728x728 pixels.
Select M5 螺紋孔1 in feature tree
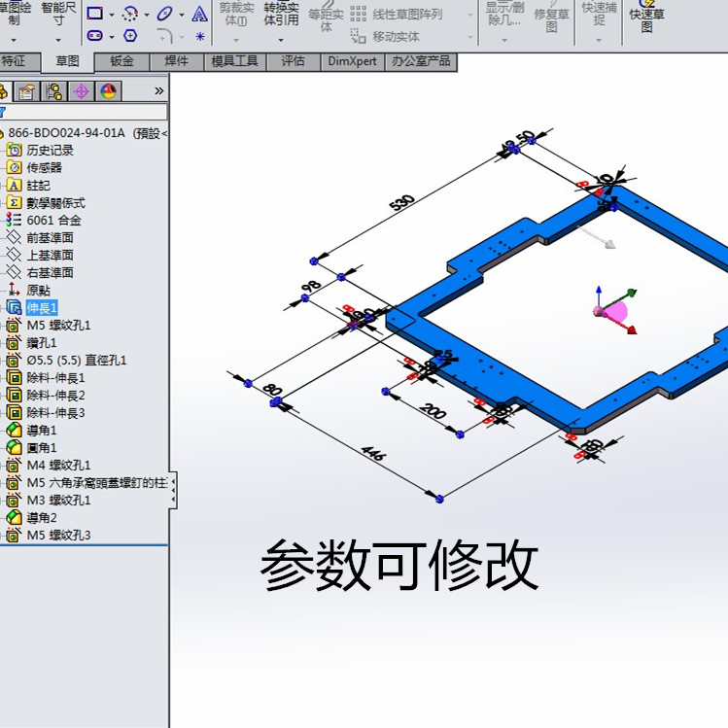coord(58,325)
